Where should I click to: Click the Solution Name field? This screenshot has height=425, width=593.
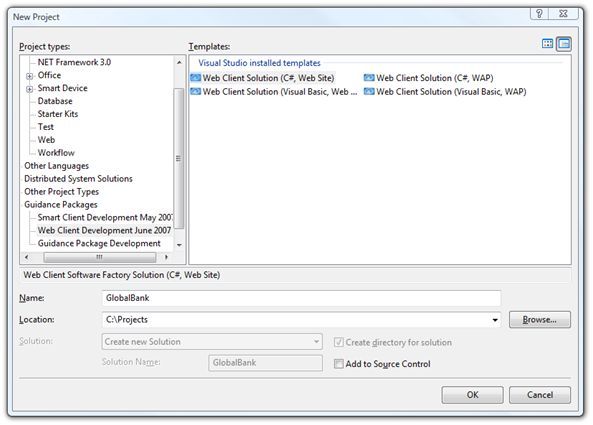(x=265, y=363)
